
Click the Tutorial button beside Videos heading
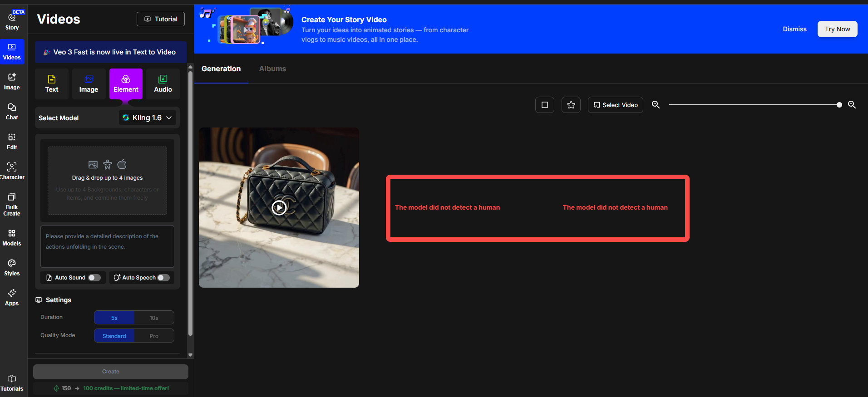click(x=161, y=19)
